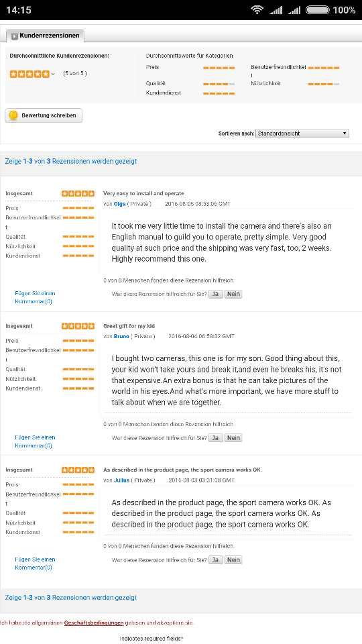Click the play icon beside Kundenrezensionen
This screenshot has height=644, width=362.
(14, 36)
